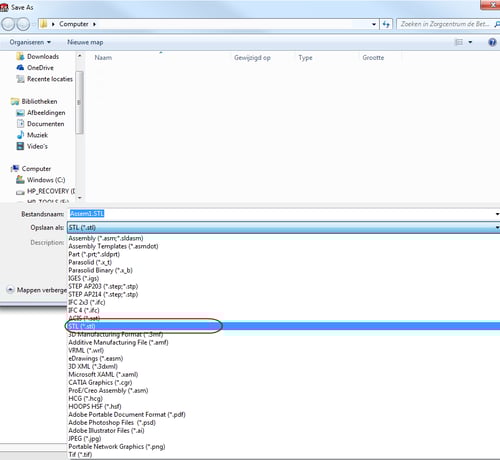Open the change view icon
This screenshot has height=460, width=500.
[459, 42]
